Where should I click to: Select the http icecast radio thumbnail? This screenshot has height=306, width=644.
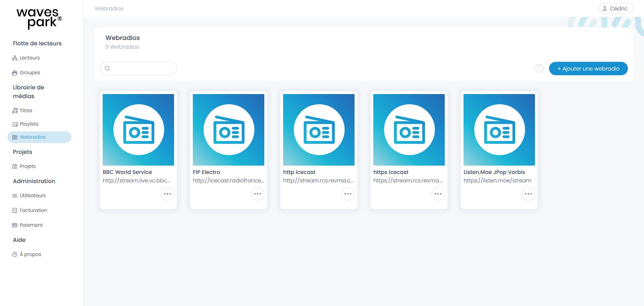coord(319,130)
